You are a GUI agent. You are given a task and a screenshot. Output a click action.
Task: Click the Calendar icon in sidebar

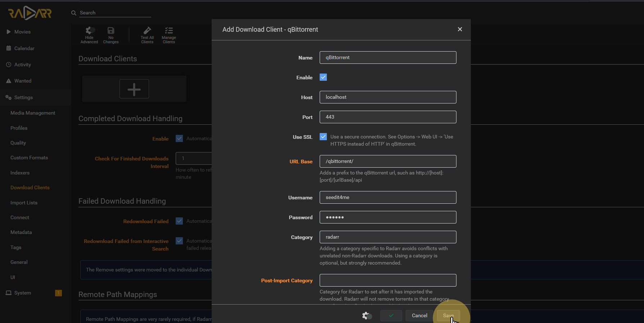click(9, 48)
